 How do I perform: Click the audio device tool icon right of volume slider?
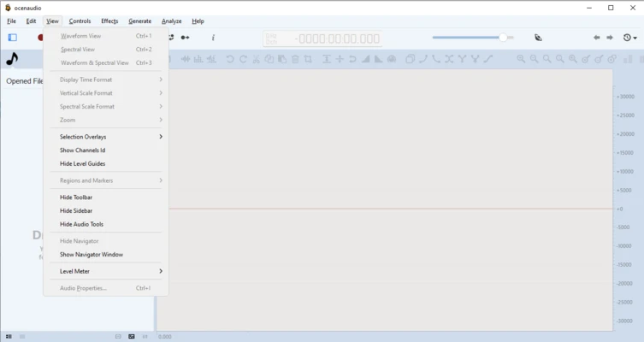(x=538, y=38)
